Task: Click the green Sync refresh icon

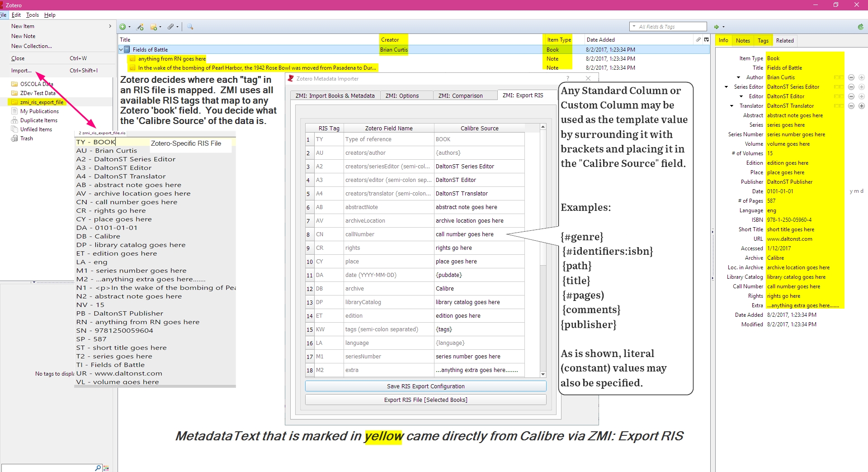Action: pos(860,27)
